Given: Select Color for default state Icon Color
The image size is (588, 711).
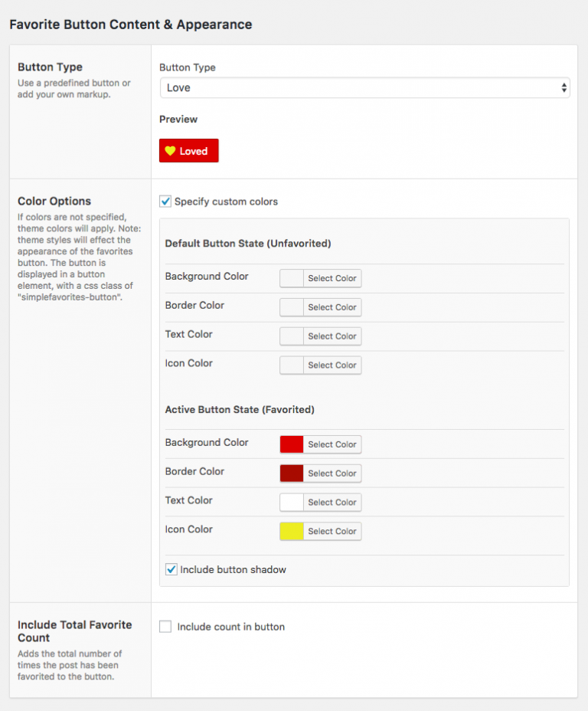Looking at the screenshot, I should [332, 365].
